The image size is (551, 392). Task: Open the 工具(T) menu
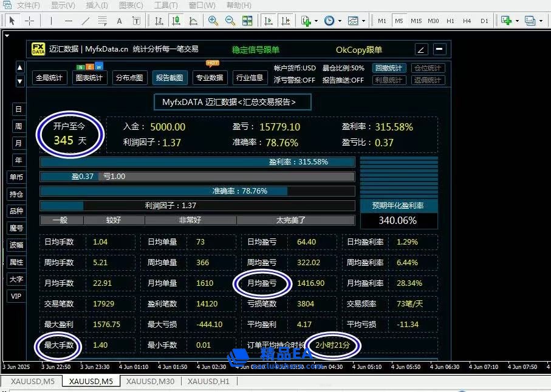pyautogui.click(x=166, y=5)
